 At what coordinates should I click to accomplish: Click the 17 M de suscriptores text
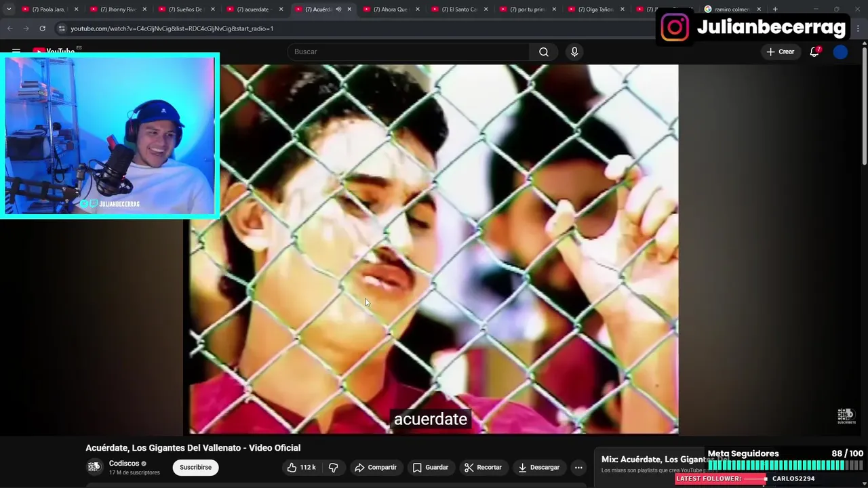tap(134, 472)
